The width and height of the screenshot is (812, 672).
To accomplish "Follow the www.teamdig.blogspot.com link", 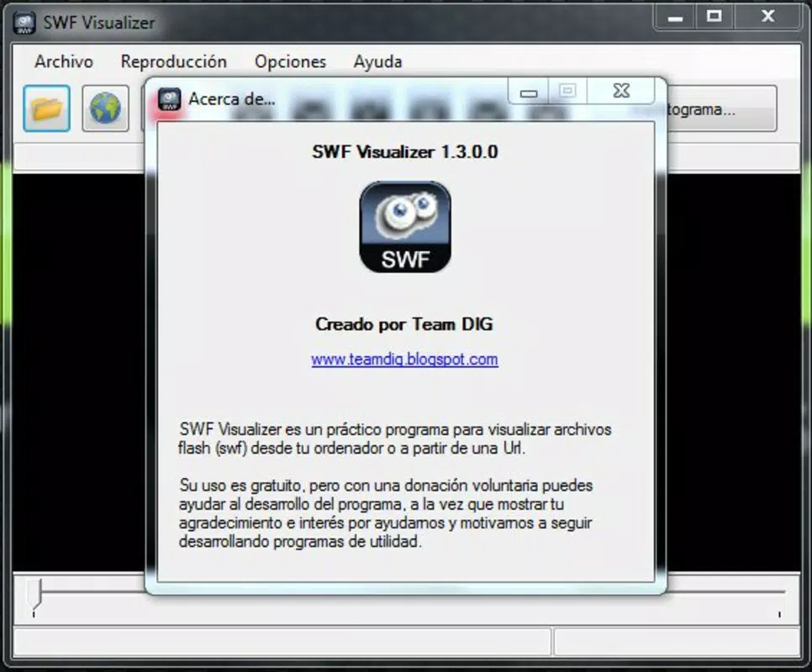I will (404, 359).
